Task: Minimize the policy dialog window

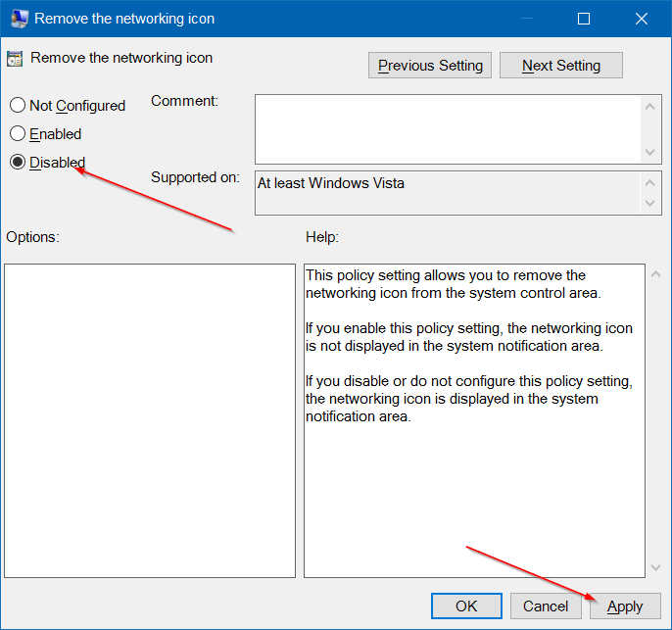Action: click(x=528, y=19)
